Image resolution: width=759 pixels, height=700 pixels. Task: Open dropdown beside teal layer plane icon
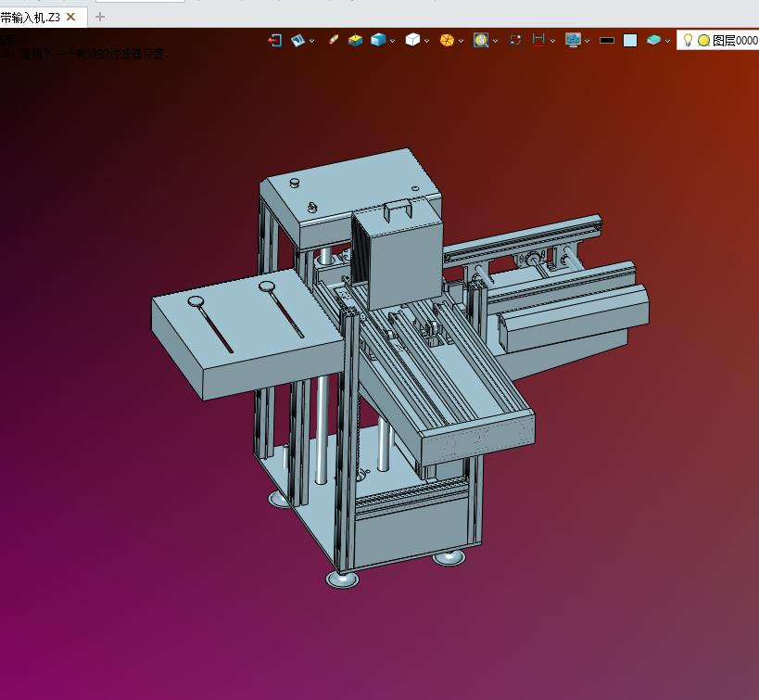tap(667, 41)
